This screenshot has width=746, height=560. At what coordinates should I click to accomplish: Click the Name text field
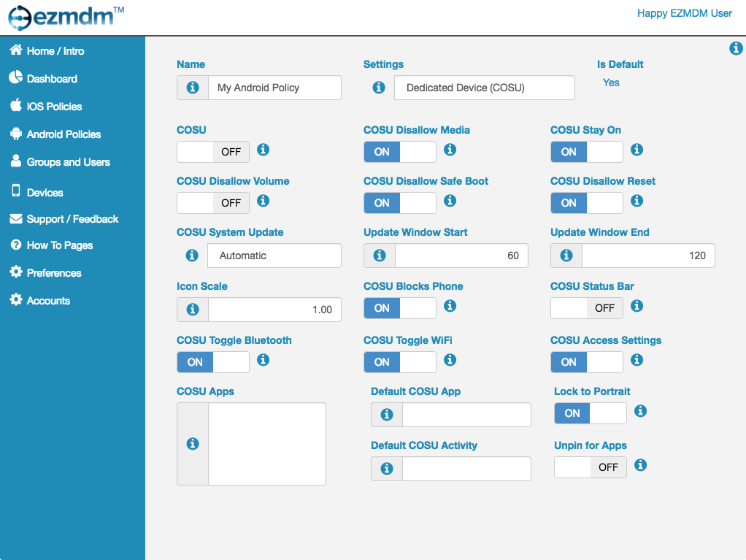pos(274,88)
